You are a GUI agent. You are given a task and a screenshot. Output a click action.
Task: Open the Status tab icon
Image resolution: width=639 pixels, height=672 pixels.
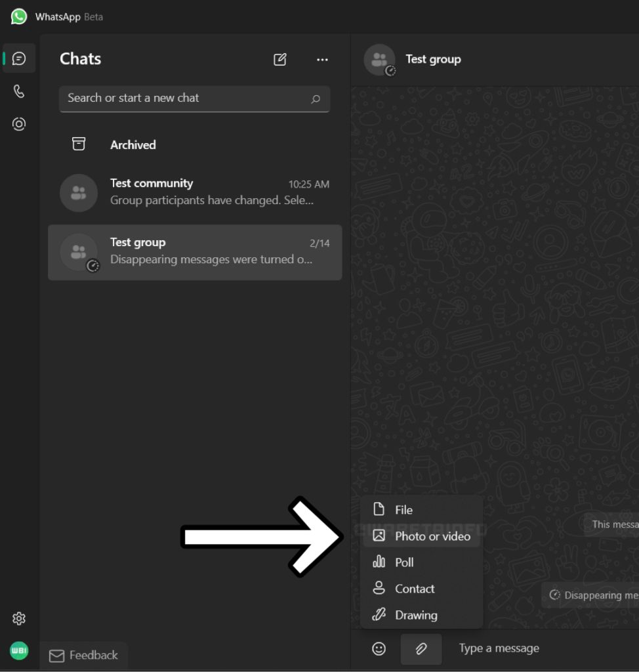pyautogui.click(x=19, y=124)
